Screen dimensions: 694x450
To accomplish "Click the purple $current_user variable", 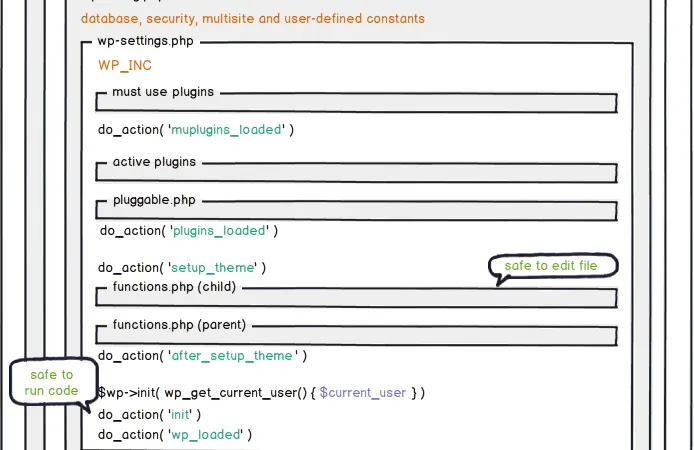I will (x=363, y=393).
